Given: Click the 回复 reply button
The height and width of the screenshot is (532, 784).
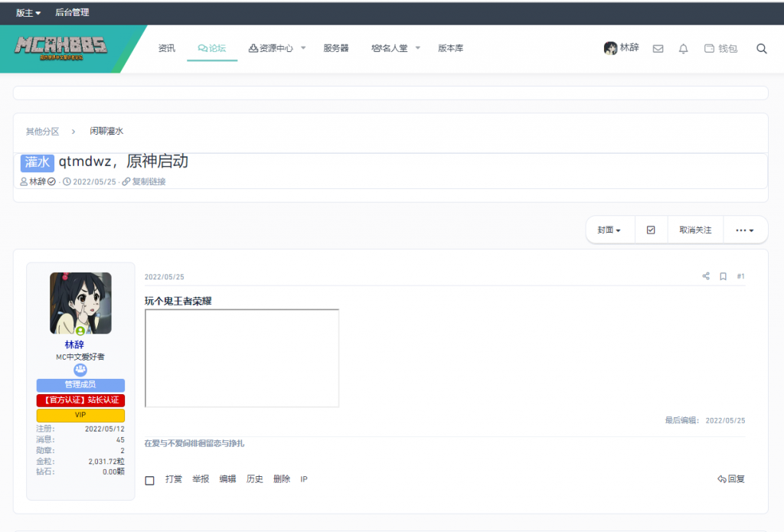Looking at the screenshot, I should tap(731, 479).
